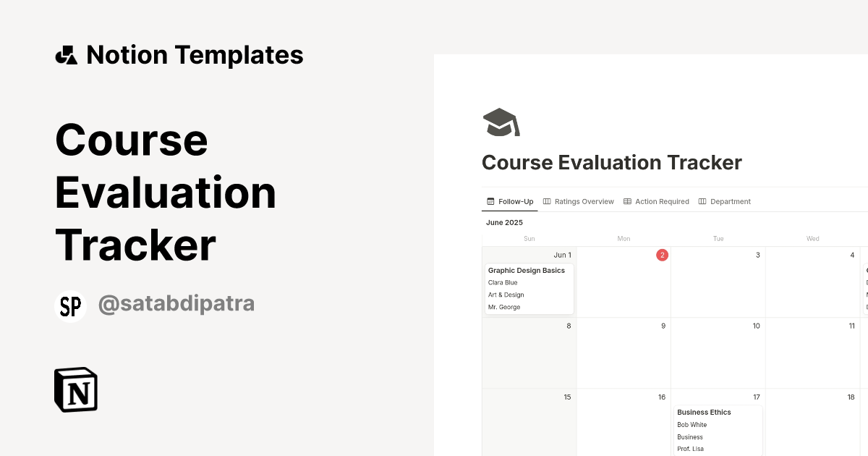Click the table icon next to Action Required
The height and width of the screenshot is (456, 868).
coord(626,201)
